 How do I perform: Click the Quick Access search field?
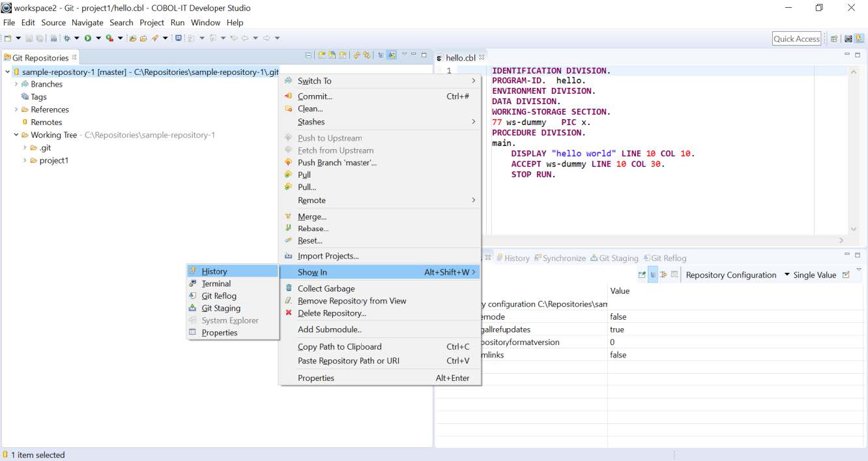[x=796, y=38]
